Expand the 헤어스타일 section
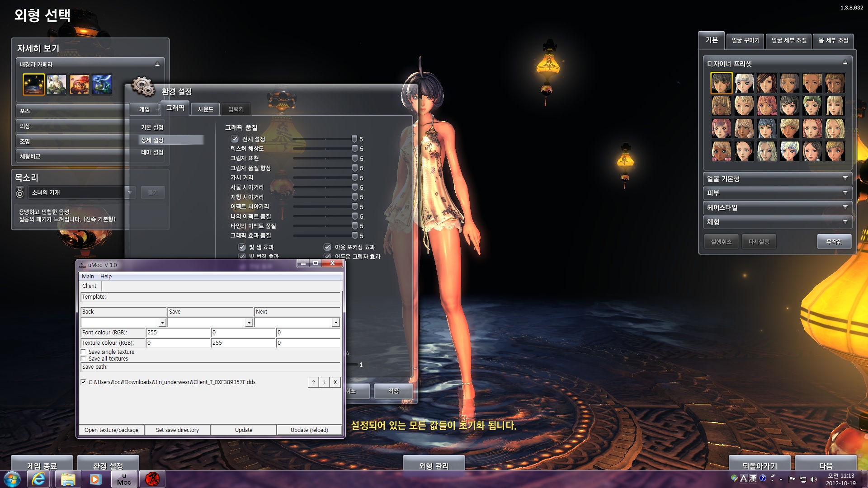Viewport: 868px width, 488px height. click(x=777, y=208)
